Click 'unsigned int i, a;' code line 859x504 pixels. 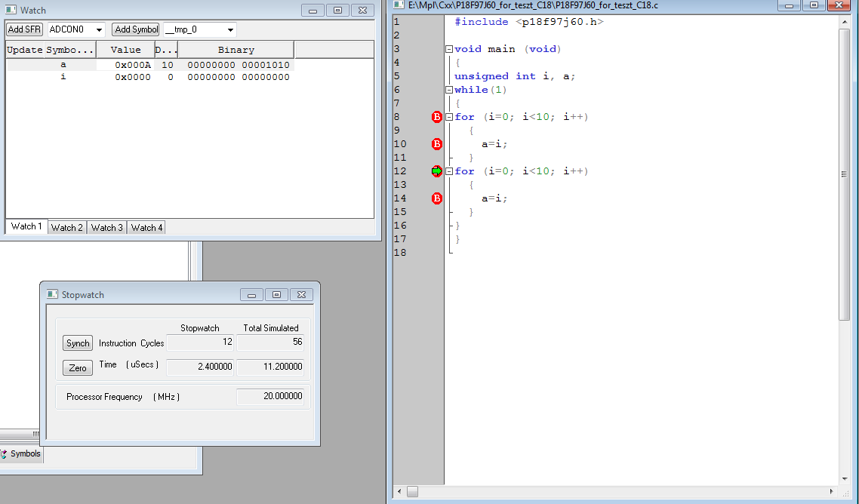click(514, 76)
